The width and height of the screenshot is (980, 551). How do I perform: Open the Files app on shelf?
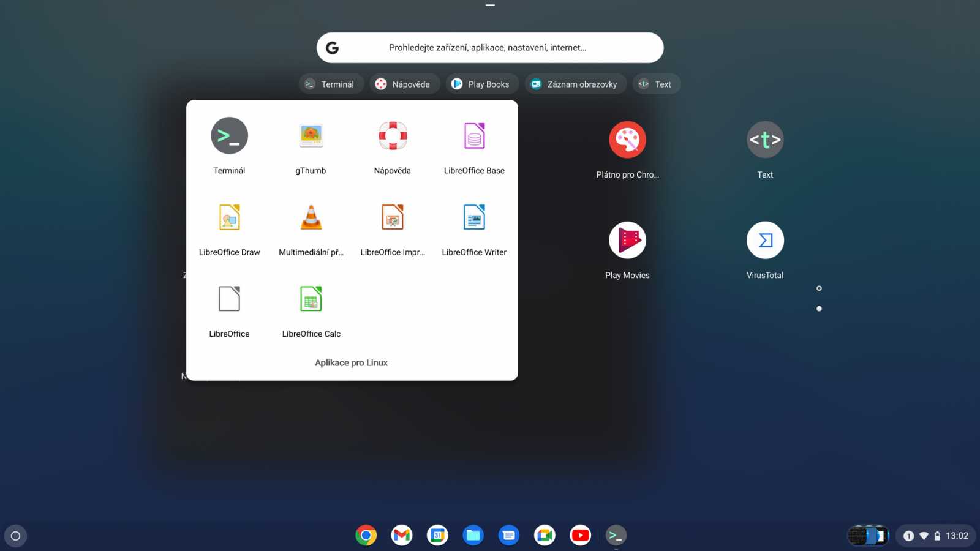[473, 536]
